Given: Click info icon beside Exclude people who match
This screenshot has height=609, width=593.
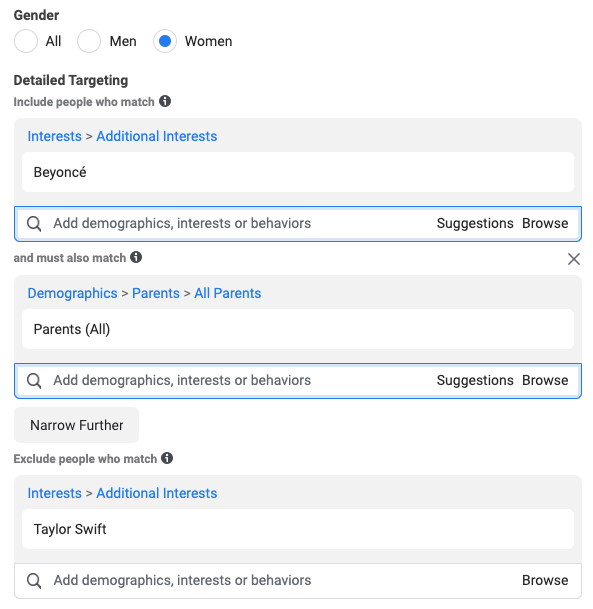Looking at the screenshot, I should click(x=167, y=458).
